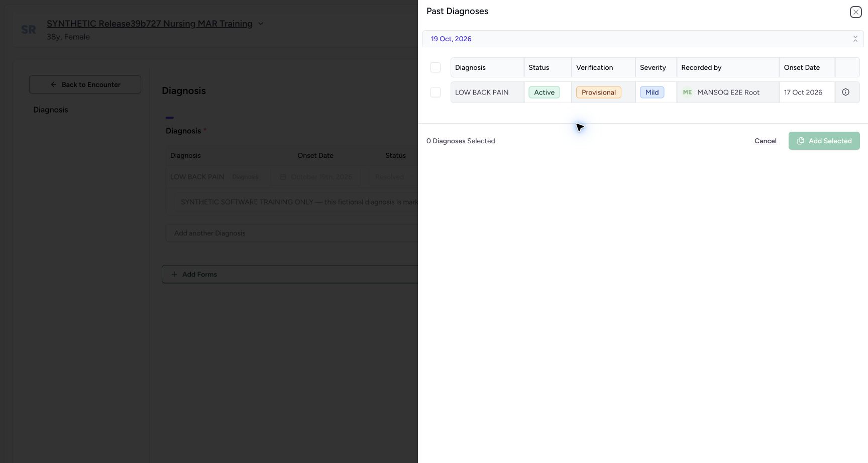Image resolution: width=868 pixels, height=463 pixels.
Task: Select Diagnosis in the left sidebar
Action: pyautogui.click(x=50, y=110)
